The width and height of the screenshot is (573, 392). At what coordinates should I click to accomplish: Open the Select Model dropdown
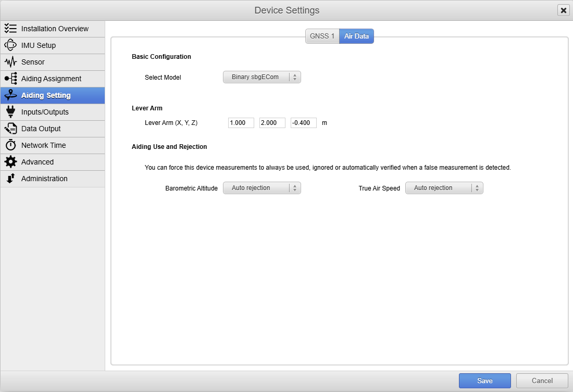(261, 77)
